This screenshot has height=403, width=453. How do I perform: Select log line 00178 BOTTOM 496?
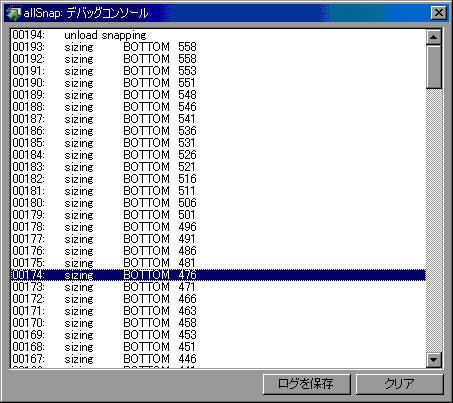218,227
